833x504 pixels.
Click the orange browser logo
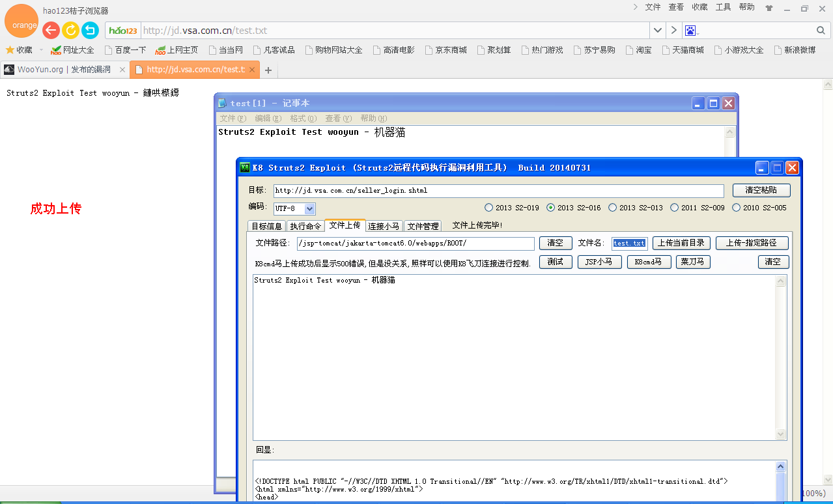[21, 21]
